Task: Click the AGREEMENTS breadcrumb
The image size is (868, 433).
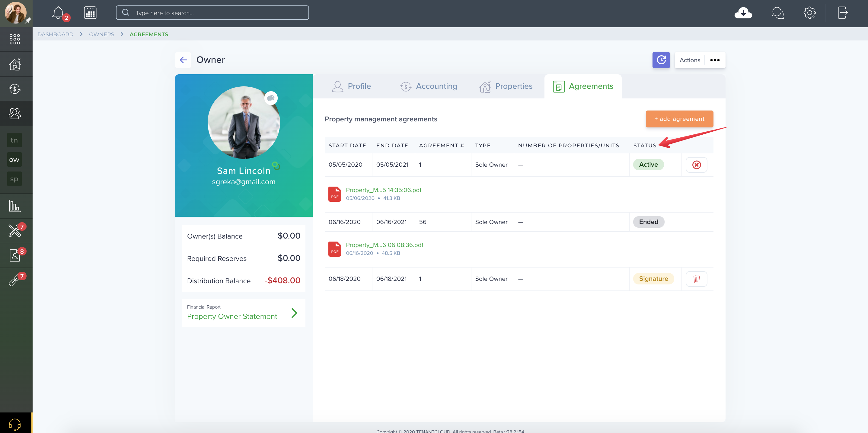Action: [148, 34]
